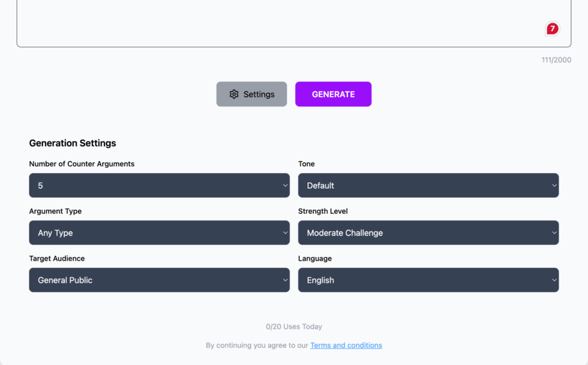Open the Moderate Challenge dropdown
The width and height of the screenshot is (588, 365).
point(428,233)
